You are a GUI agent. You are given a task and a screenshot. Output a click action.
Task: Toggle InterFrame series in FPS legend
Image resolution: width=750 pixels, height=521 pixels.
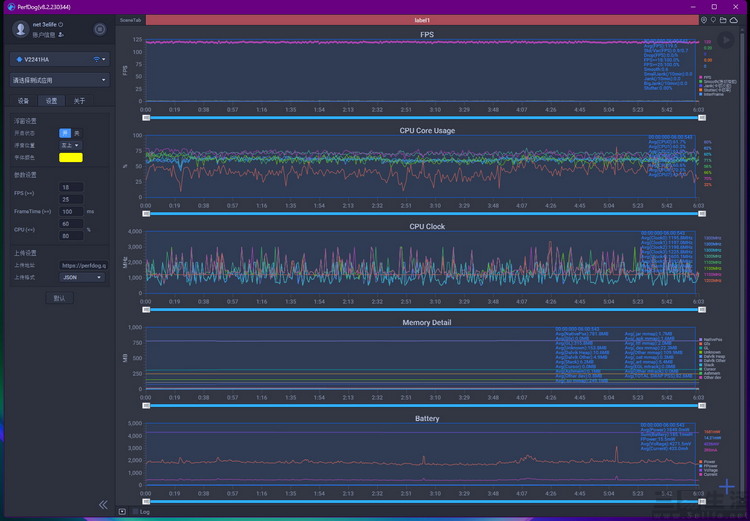pos(711,94)
